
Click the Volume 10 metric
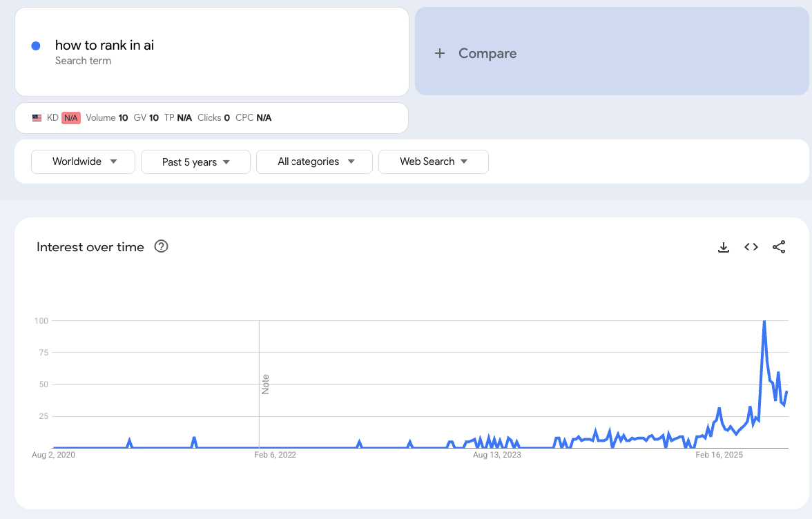click(x=107, y=118)
